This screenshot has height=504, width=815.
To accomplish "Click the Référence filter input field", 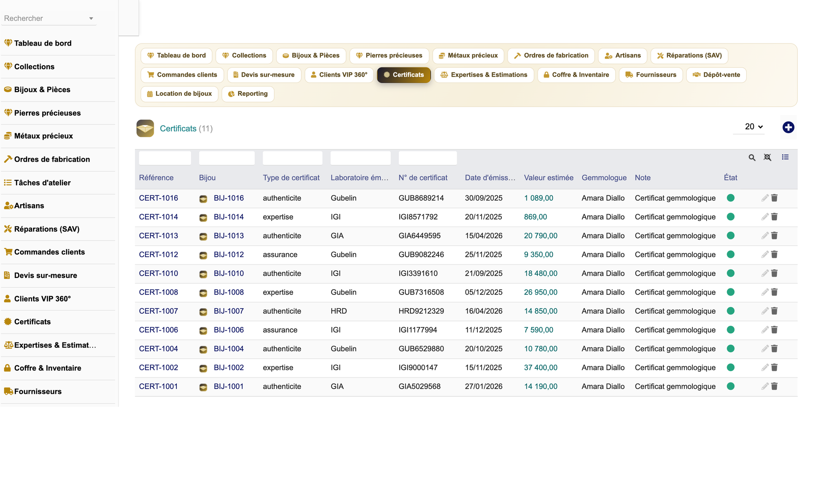I will click(165, 158).
